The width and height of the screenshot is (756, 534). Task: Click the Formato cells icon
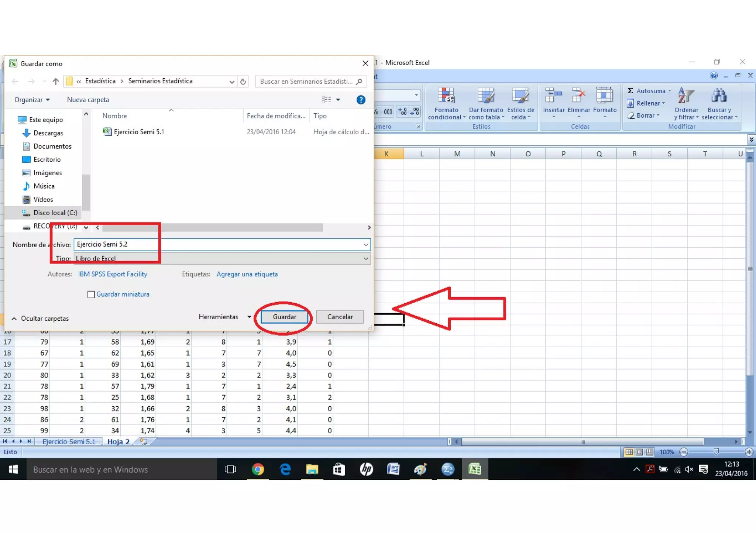point(604,95)
